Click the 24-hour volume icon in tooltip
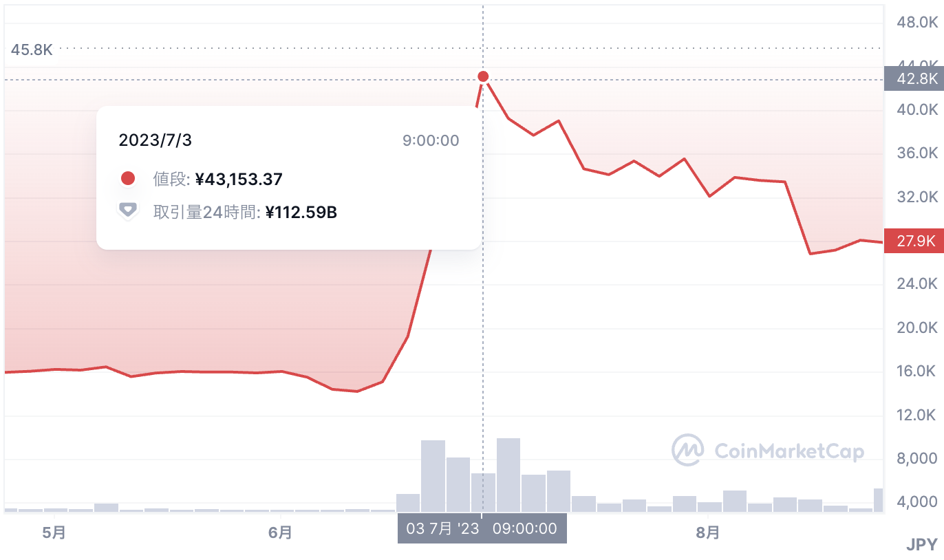 click(127, 211)
